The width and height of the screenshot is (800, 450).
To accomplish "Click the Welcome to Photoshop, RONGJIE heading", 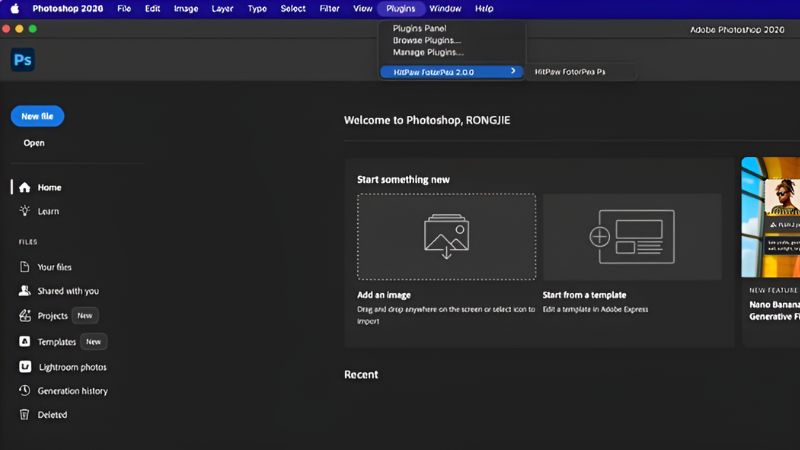I will [427, 120].
